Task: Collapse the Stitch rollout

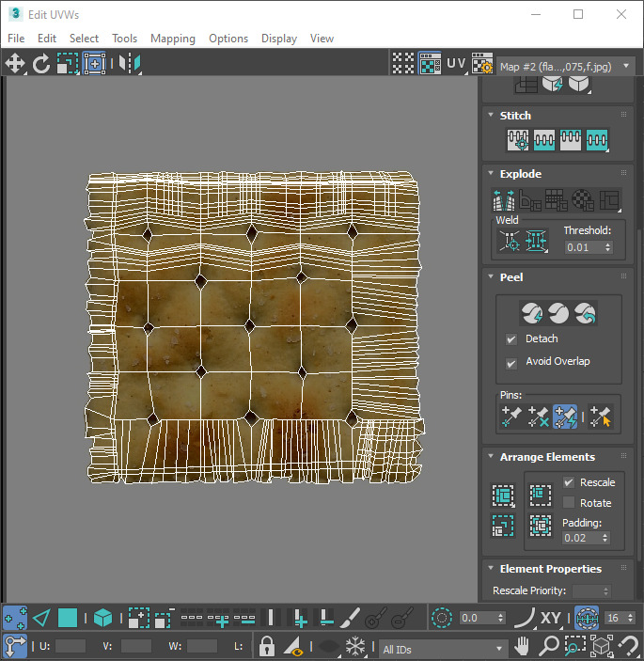Action: pyautogui.click(x=491, y=115)
